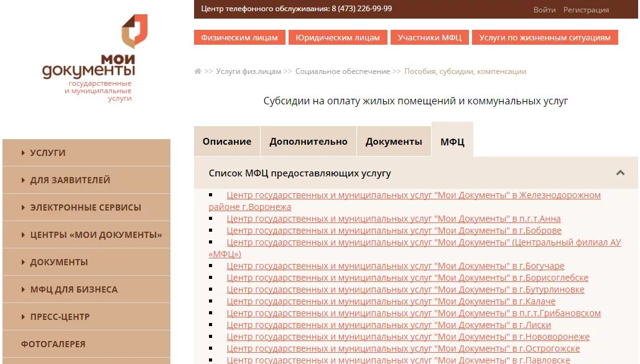Open the МФЦ in г.Борисоглебске link
Image resolution: width=640 pixels, height=364 pixels.
[x=407, y=278]
